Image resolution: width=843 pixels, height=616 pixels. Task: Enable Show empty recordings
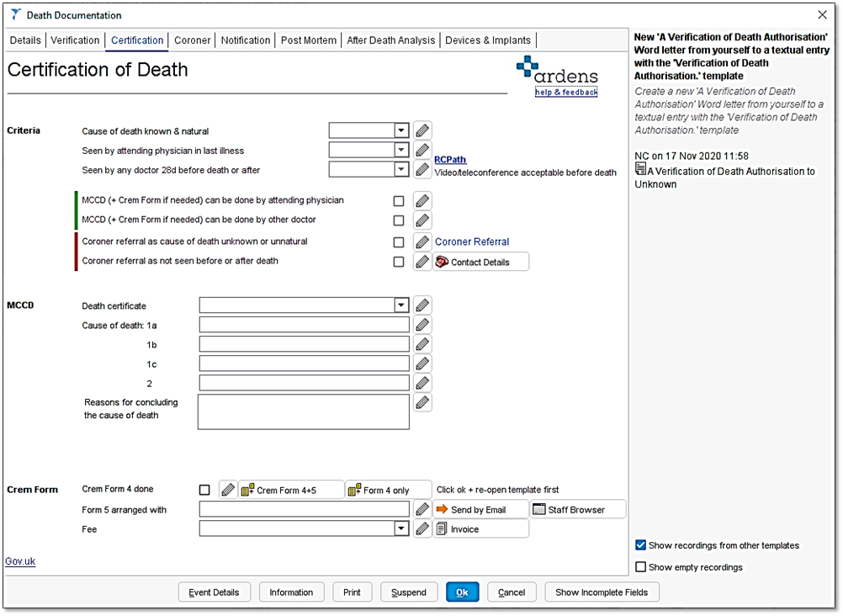point(640,566)
